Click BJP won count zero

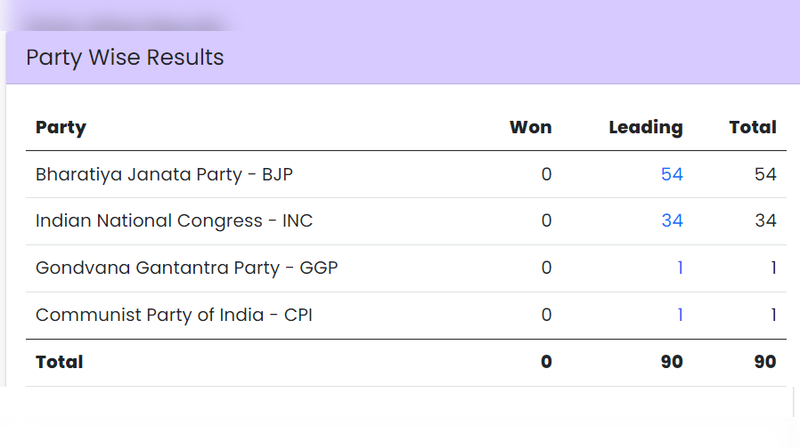point(546,174)
